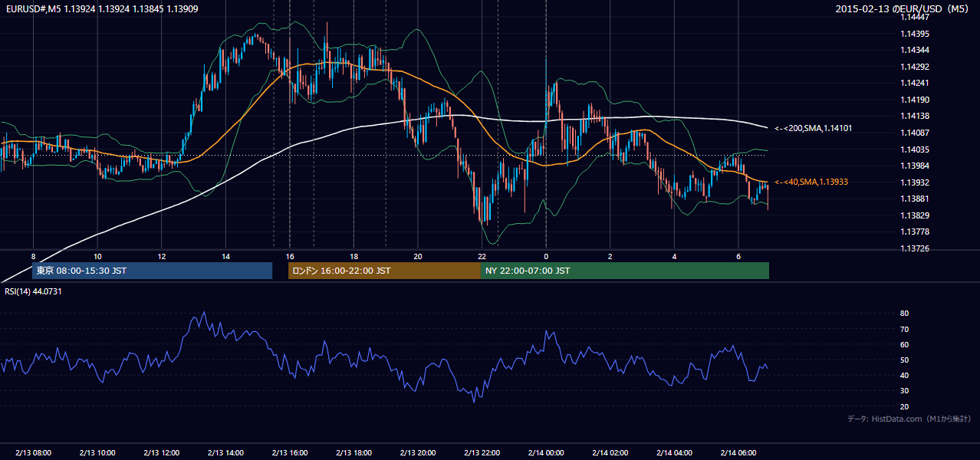
Task: Click price axis value 1.13932
Action: coord(916,182)
